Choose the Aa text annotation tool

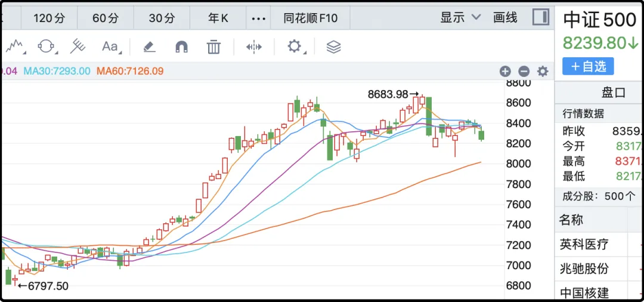coord(110,46)
